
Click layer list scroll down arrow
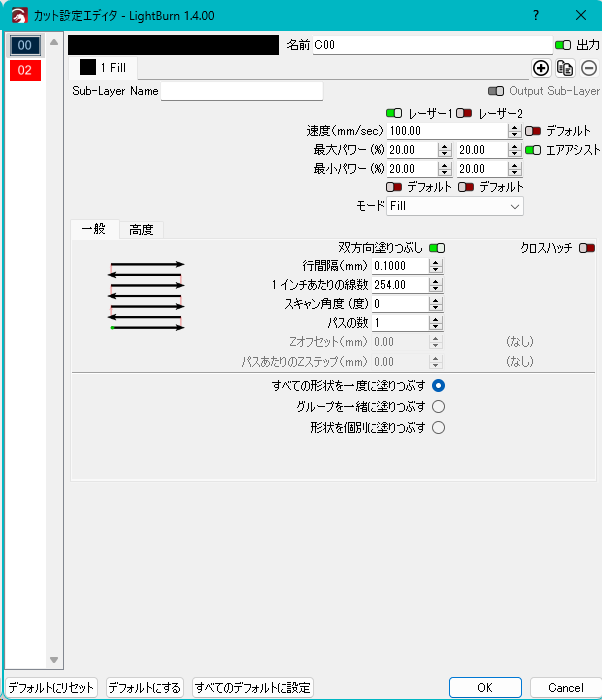[54, 660]
